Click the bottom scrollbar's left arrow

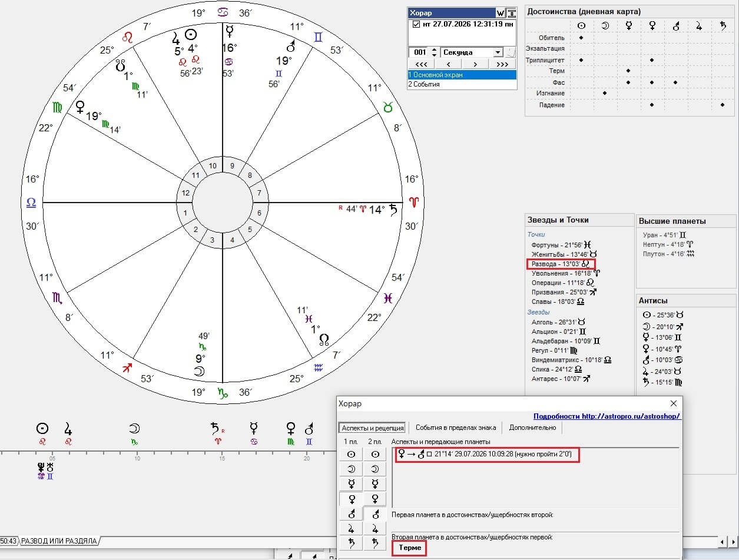(722, 541)
